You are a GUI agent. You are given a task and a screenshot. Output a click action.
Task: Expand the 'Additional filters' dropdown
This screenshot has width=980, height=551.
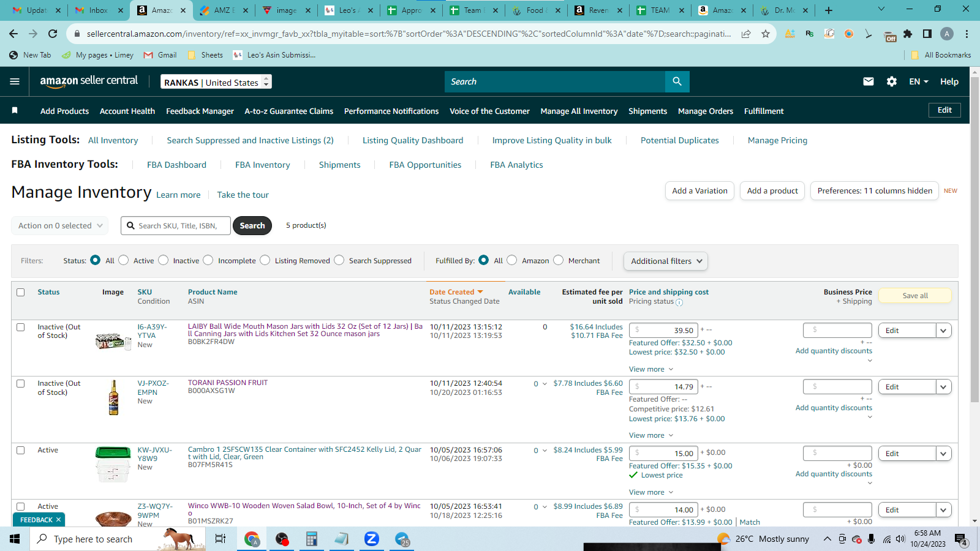666,261
